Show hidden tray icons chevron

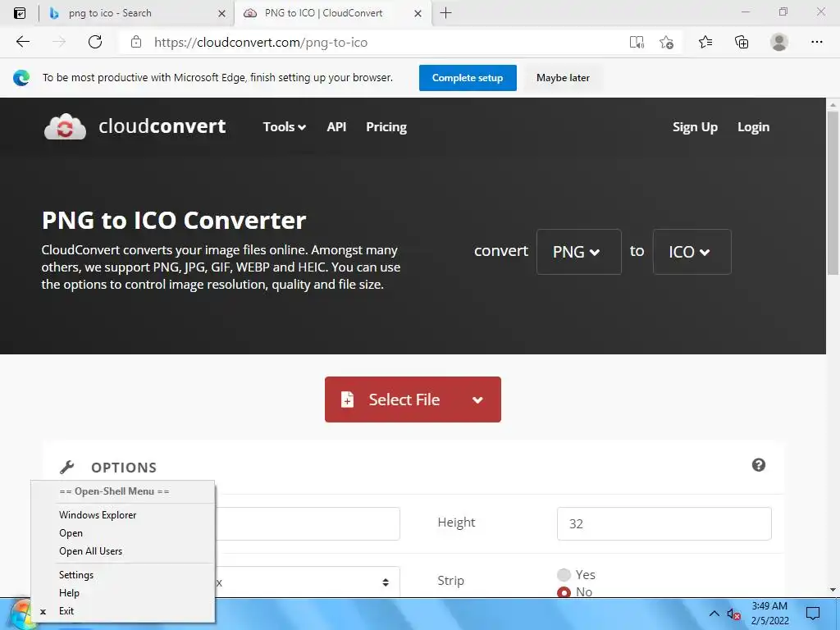(x=714, y=614)
